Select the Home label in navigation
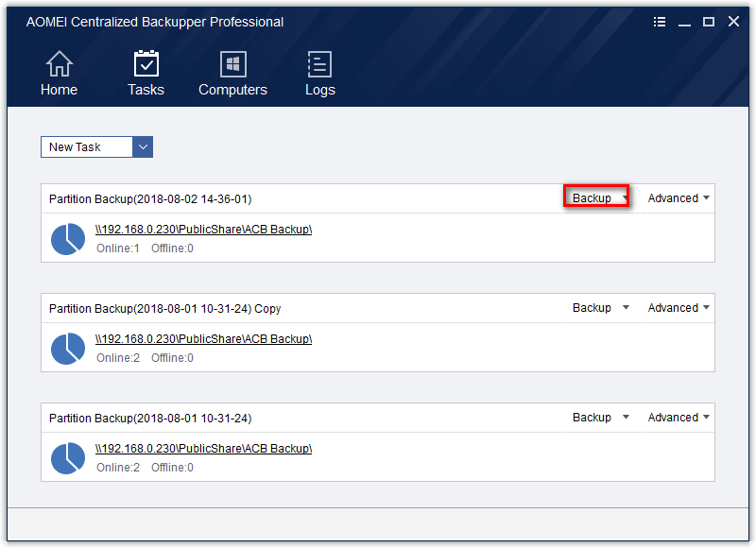The width and height of the screenshot is (756, 548). (x=59, y=90)
